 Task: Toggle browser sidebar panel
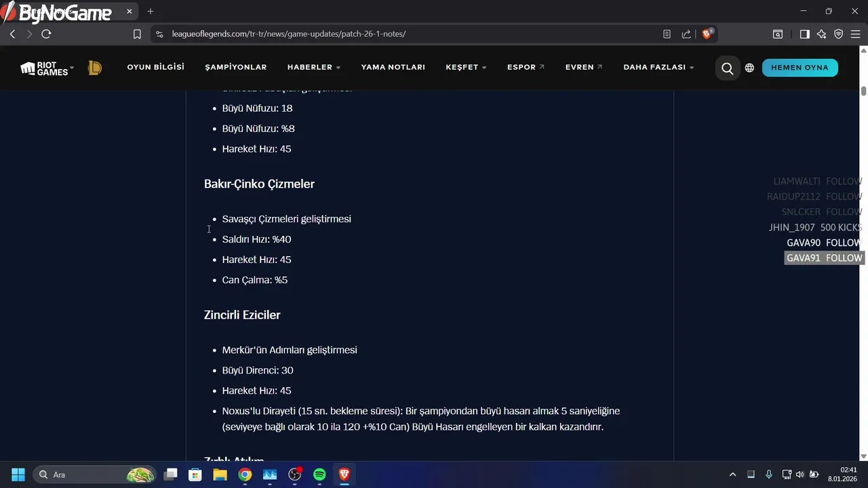tap(804, 34)
